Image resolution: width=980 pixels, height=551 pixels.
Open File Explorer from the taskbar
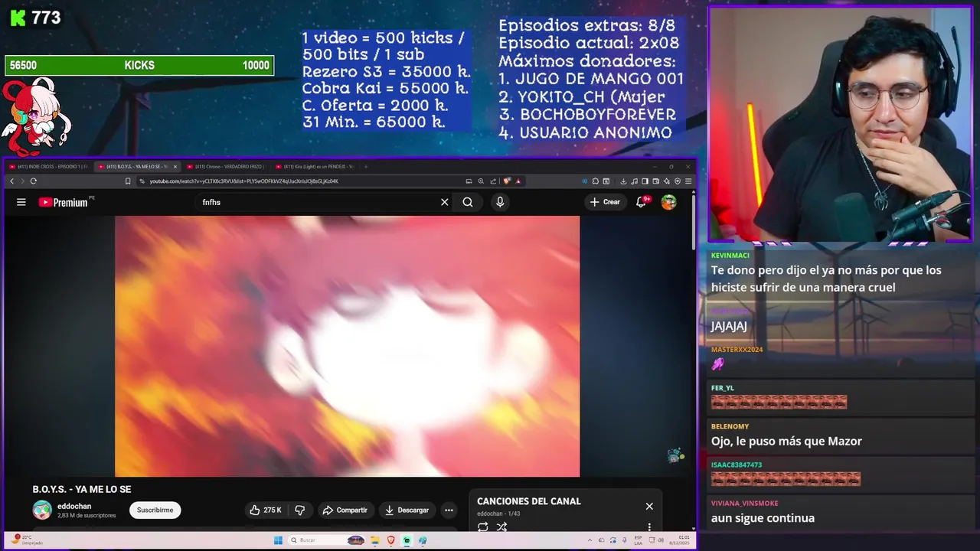(374, 540)
